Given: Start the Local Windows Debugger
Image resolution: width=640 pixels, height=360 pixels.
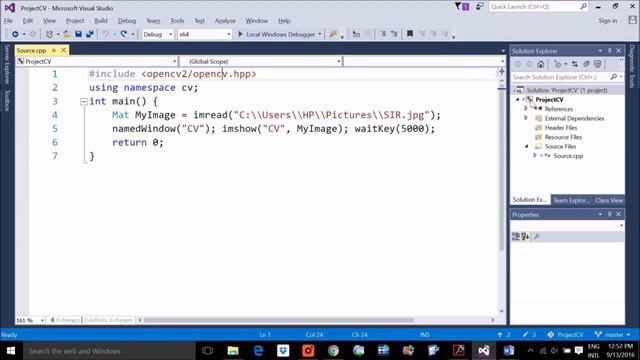Looking at the screenshot, I should (277, 34).
